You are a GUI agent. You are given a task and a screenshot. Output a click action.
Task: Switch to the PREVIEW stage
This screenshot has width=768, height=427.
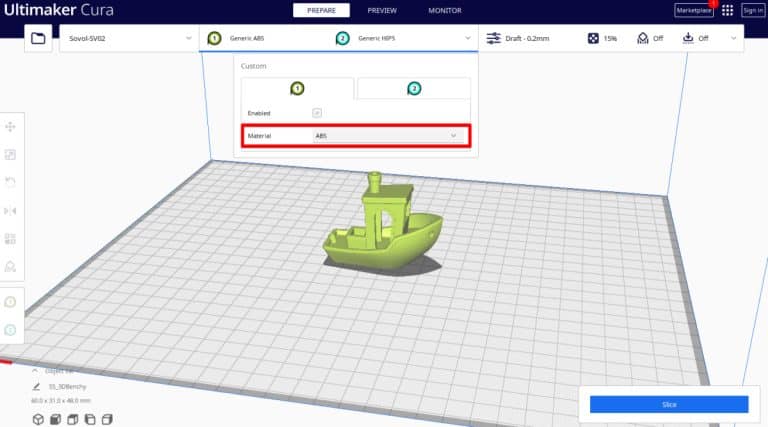coord(382,10)
